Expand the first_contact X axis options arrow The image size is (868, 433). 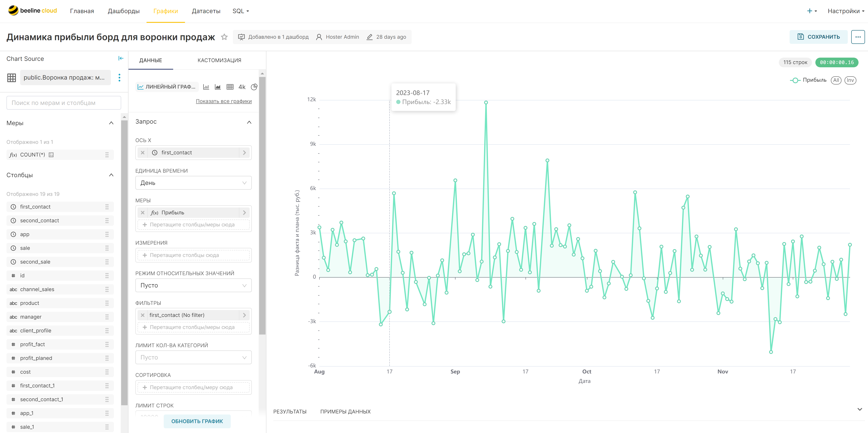[244, 152]
